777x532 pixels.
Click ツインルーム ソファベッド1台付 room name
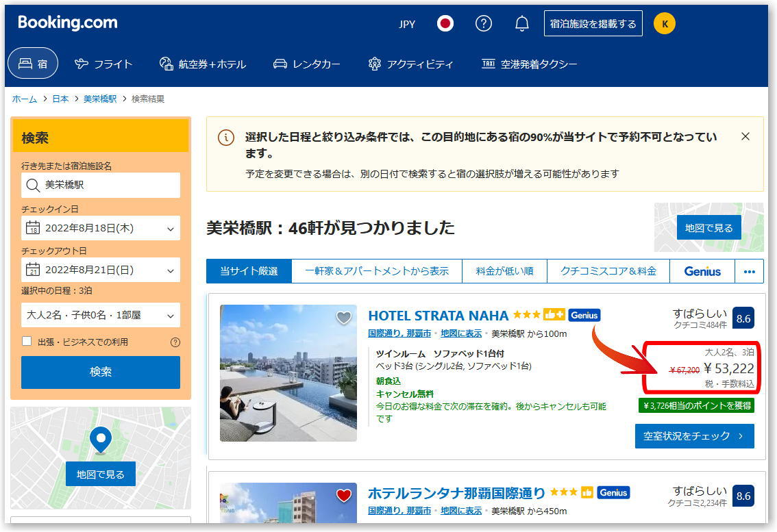440,354
